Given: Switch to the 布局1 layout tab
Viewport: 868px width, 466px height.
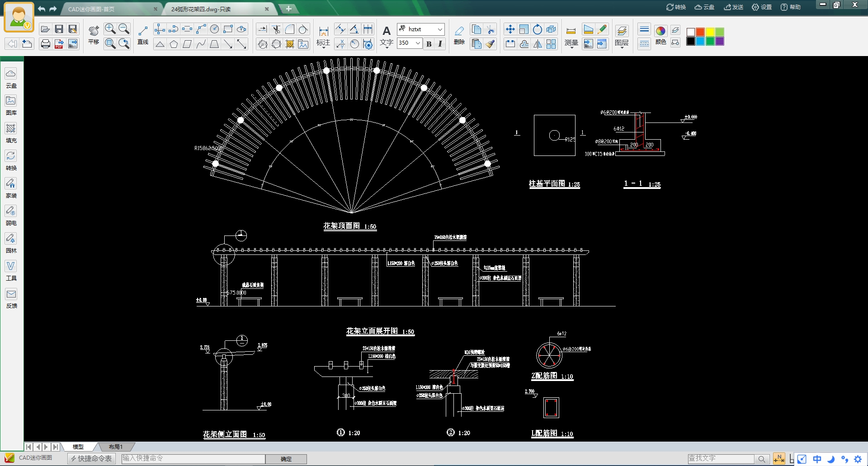Looking at the screenshot, I should click(115, 447).
